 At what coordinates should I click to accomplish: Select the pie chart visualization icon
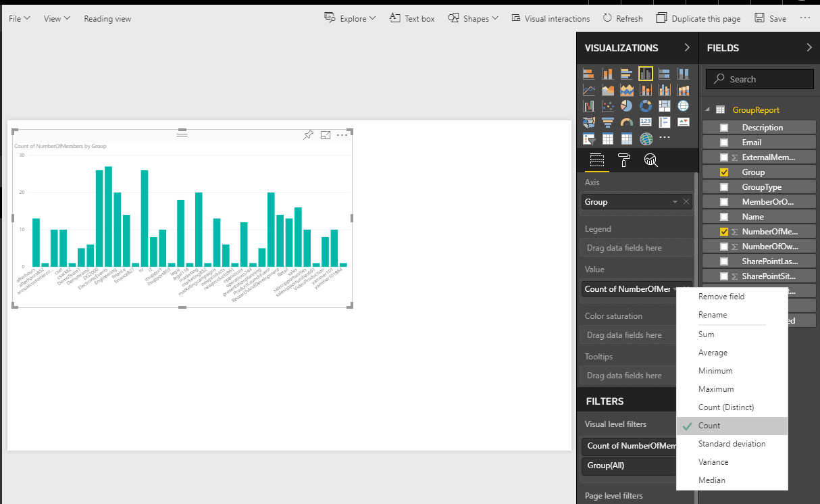[x=626, y=106]
